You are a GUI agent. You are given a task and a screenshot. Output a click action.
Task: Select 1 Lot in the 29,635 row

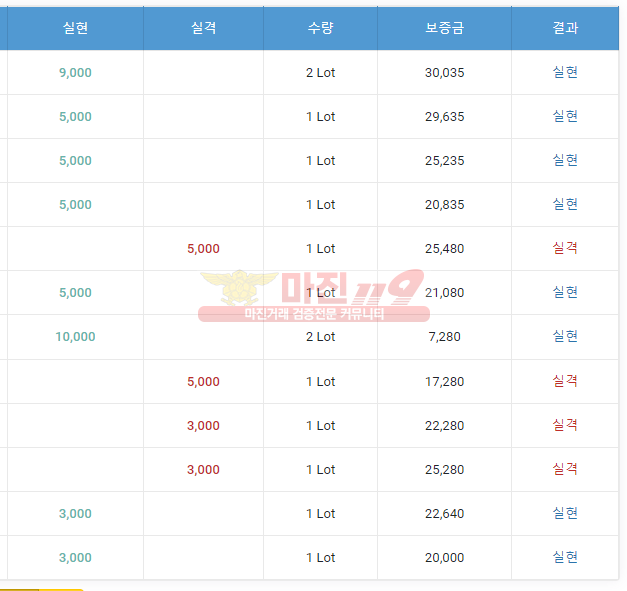(320, 116)
